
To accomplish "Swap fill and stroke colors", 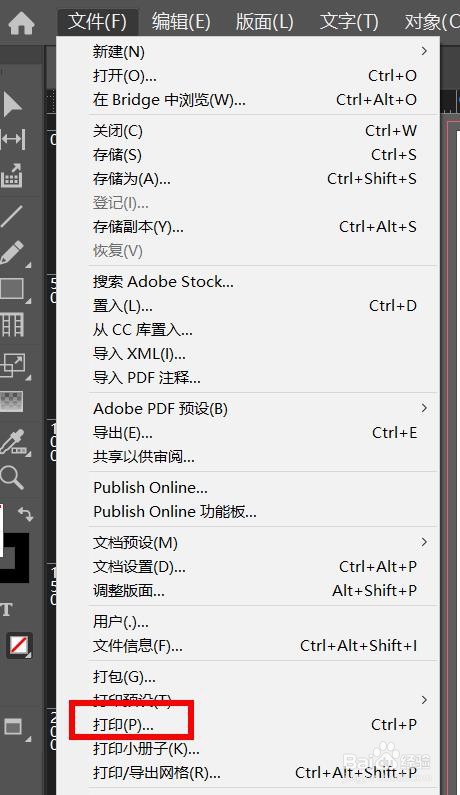I will 25,514.
